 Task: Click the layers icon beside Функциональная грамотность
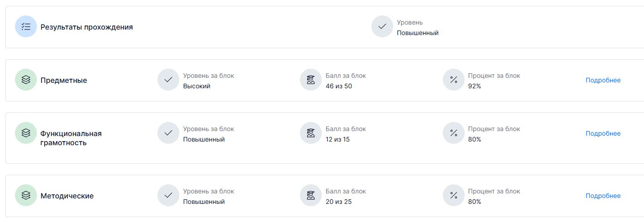[x=26, y=133]
